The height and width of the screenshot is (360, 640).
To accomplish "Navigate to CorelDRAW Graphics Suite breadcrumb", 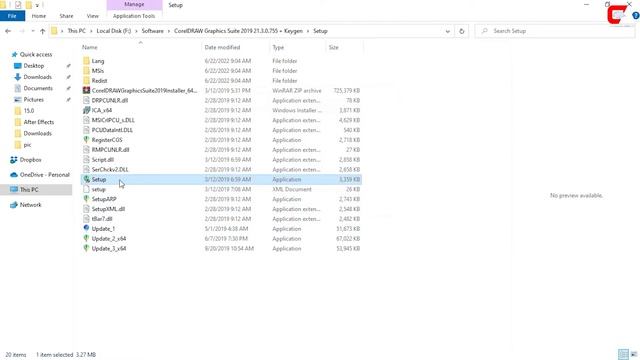I will point(238,31).
